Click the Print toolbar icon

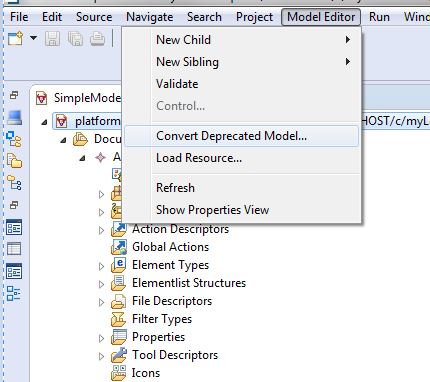[98, 39]
